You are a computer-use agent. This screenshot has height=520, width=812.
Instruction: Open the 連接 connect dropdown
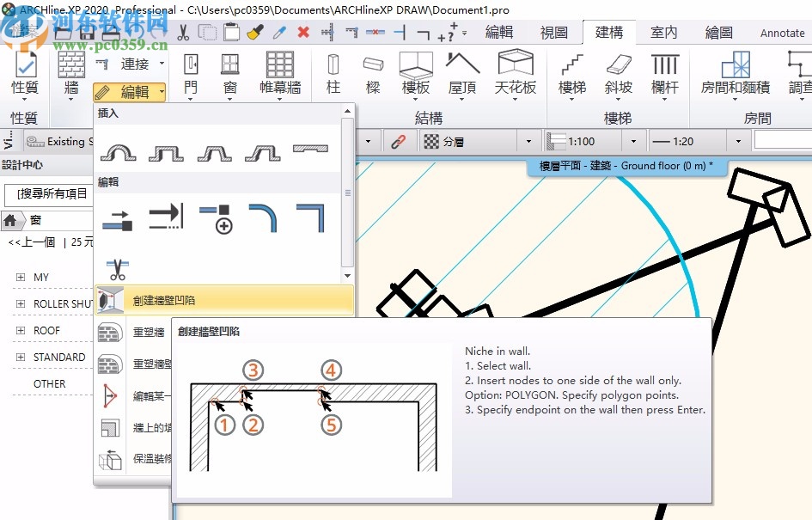pos(131,64)
